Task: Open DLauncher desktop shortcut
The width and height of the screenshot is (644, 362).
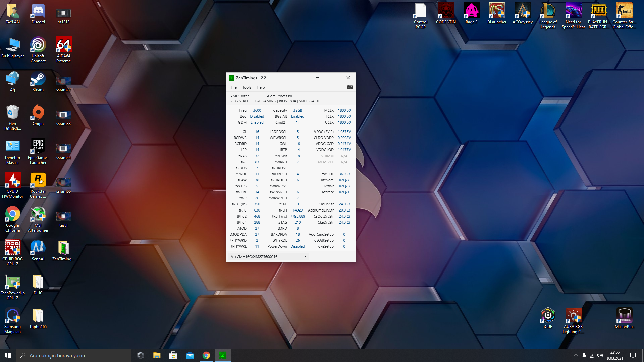Action: 497,14
